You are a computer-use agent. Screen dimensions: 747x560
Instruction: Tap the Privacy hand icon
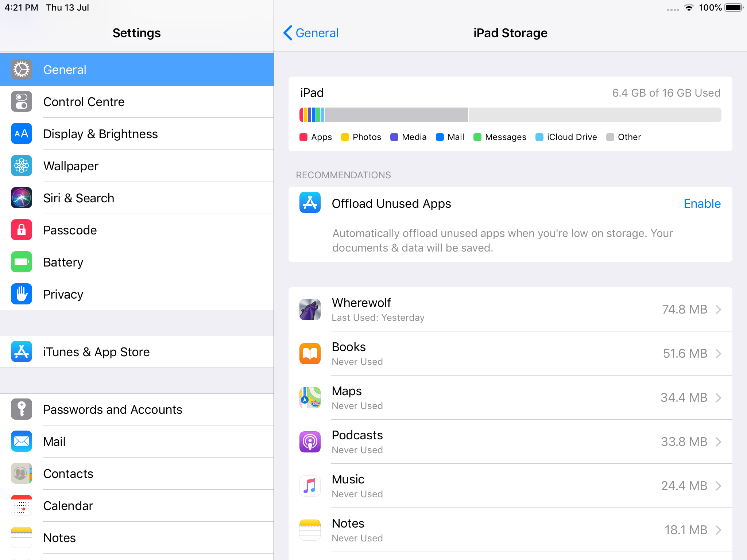tap(22, 294)
